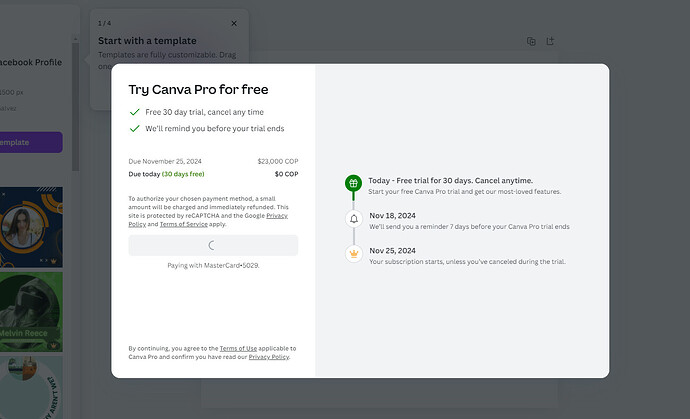Select the teal circular template thumbnail

click(x=31, y=388)
